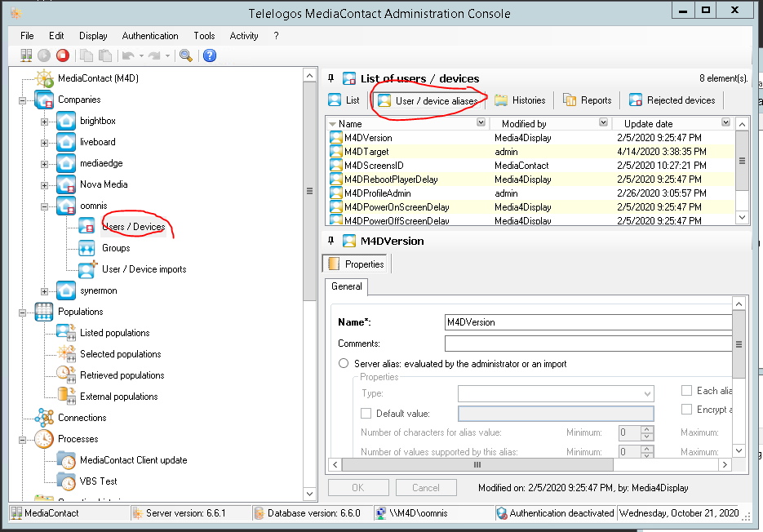Open the Tools menu
Viewport: 763px width, 532px height.
click(204, 36)
